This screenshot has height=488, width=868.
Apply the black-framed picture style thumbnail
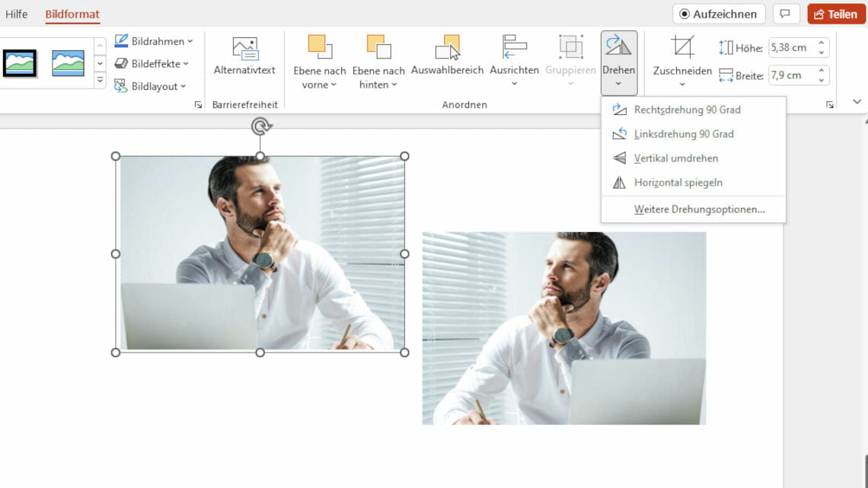pos(20,63)
